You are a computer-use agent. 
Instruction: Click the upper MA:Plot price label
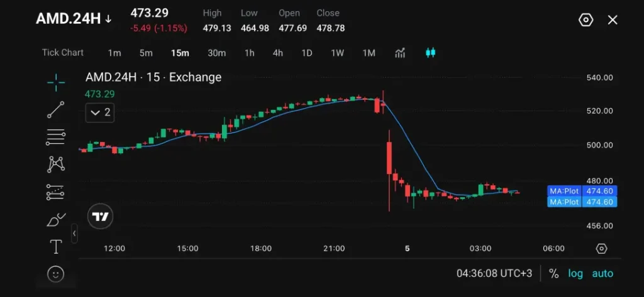click(582, 191)
